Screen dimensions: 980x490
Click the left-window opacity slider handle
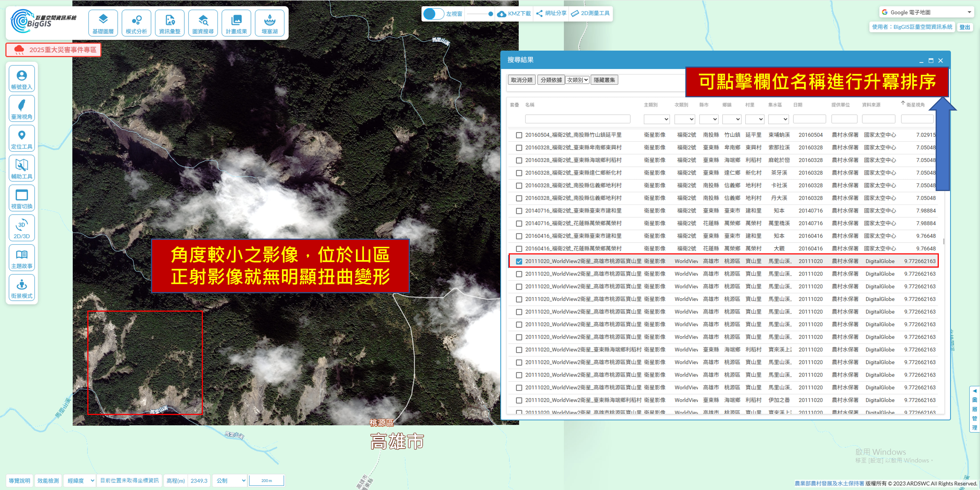click(x=490, y=14)
